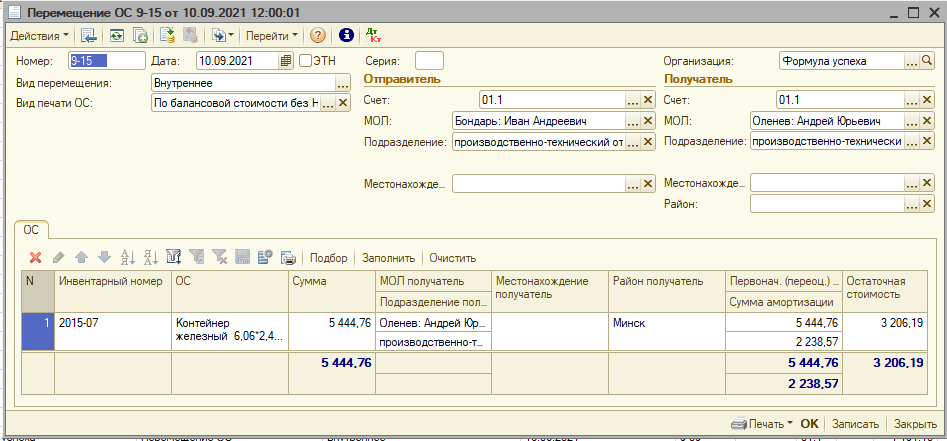Select the ОС tab

(31, 230)
